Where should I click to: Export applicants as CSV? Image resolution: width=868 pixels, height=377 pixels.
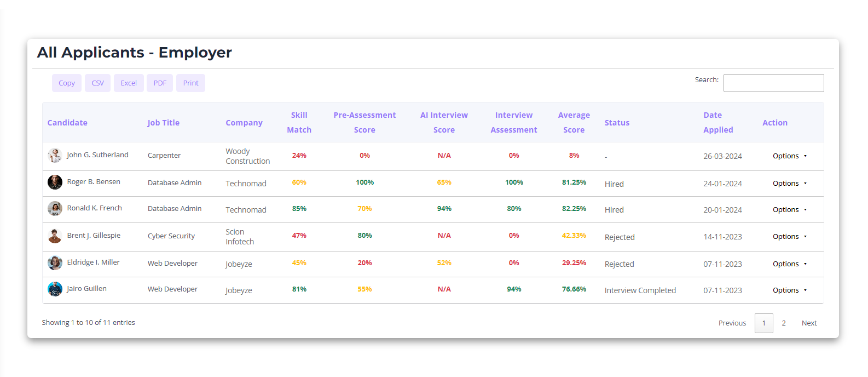(x=97, y=83)
